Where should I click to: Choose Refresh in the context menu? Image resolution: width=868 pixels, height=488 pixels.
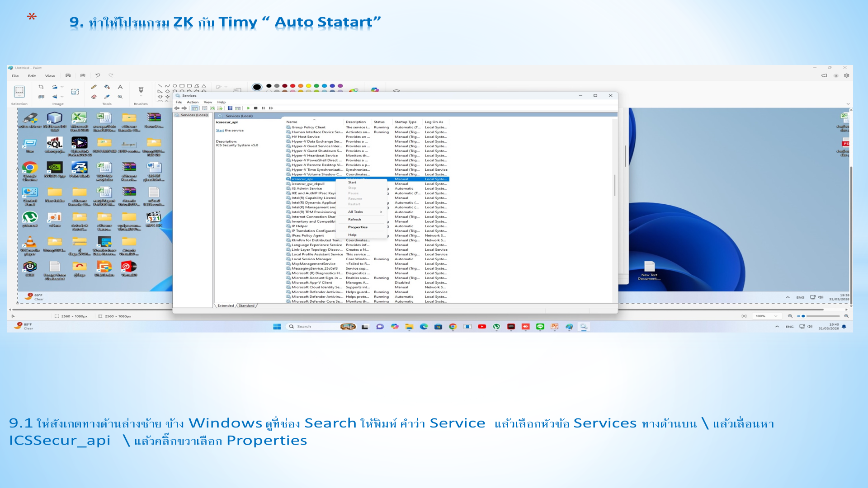pos(354,220)
